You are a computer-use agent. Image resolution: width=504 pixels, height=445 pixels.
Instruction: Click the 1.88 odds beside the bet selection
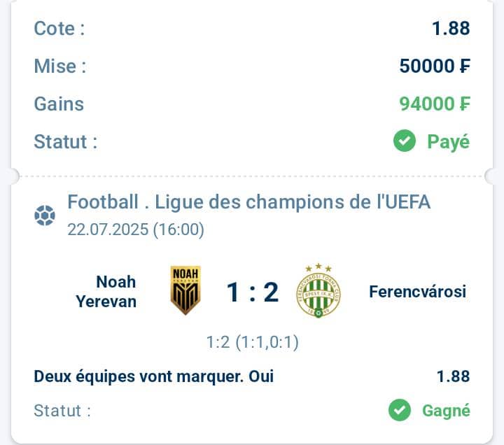click(453, 376)
